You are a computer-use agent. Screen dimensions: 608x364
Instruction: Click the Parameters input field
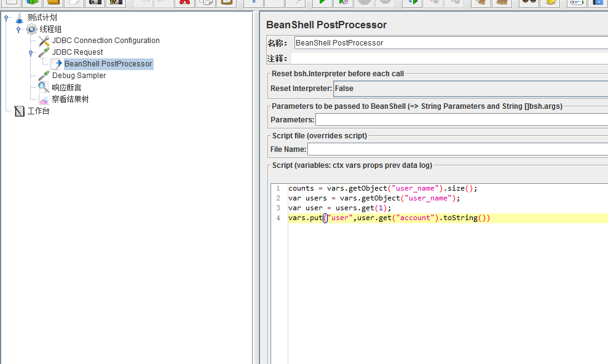click(x=462, y=120)
